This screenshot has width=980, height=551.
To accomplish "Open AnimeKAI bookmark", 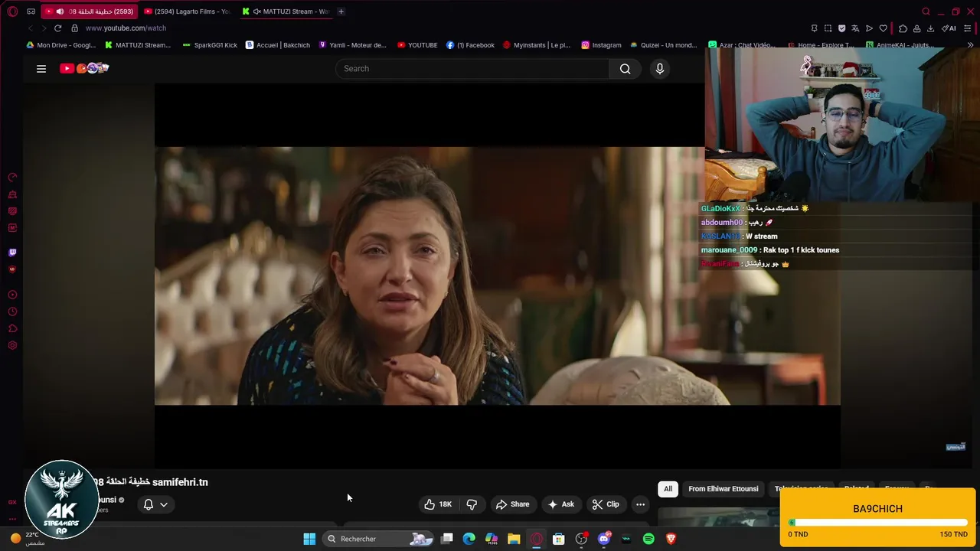I will tap(900, 45).
